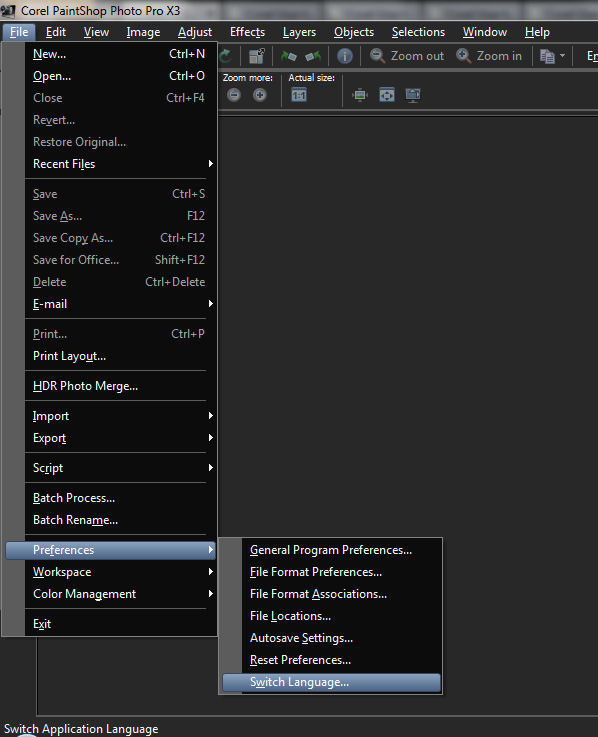Viewport: 598px width, 737px height.
Task: Click the redo arrow icon in toolbar
Action: (226, 56)
